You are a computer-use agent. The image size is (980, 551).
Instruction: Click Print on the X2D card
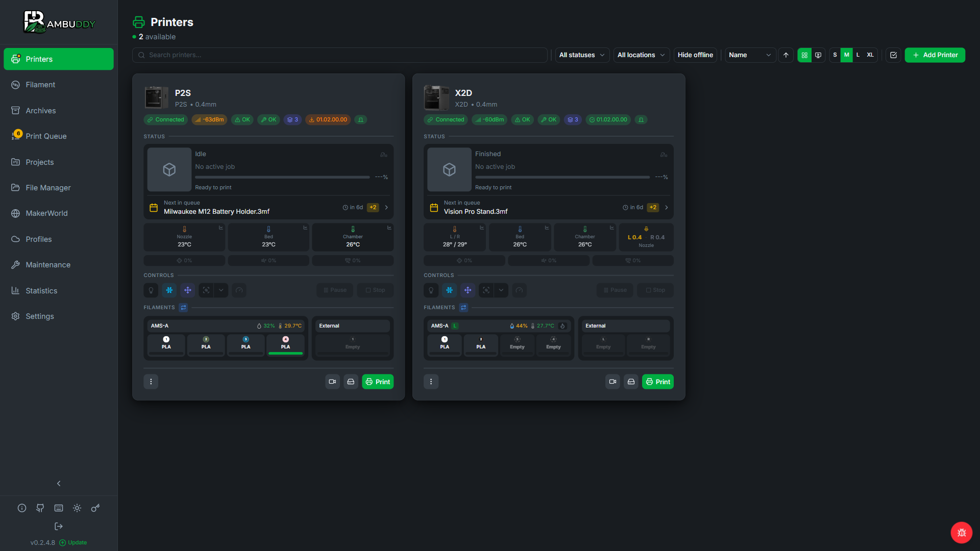(x=658, y=382)
